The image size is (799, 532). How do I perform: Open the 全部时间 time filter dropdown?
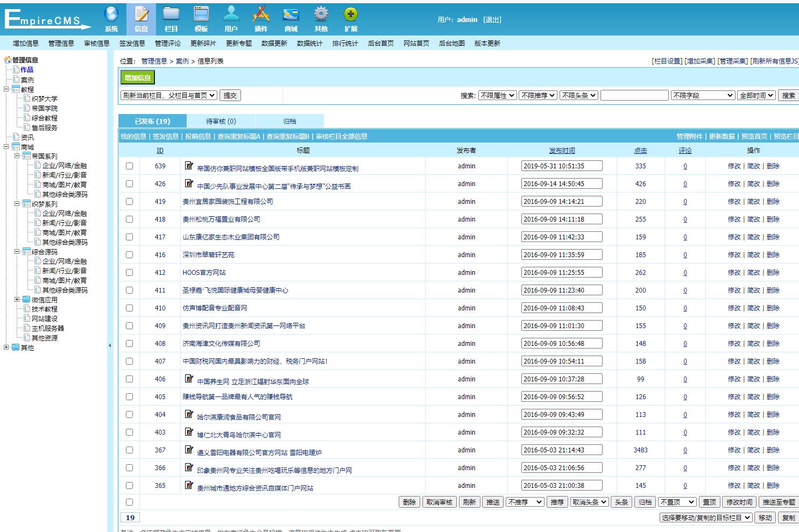[756, 95]
